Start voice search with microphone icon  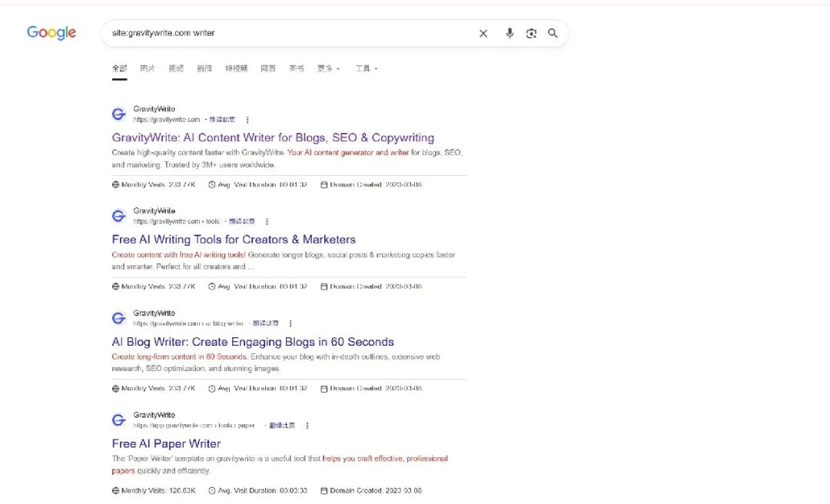click(510, 33)
